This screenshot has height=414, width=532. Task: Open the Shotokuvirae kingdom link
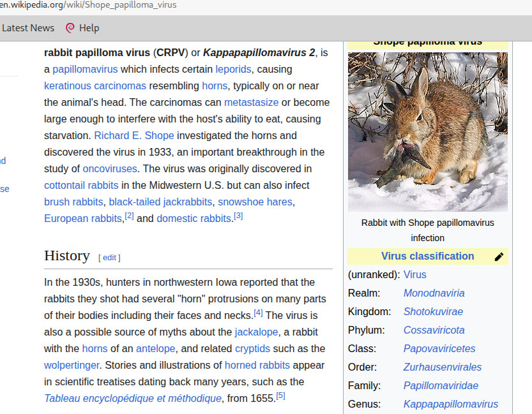[433, 312]
